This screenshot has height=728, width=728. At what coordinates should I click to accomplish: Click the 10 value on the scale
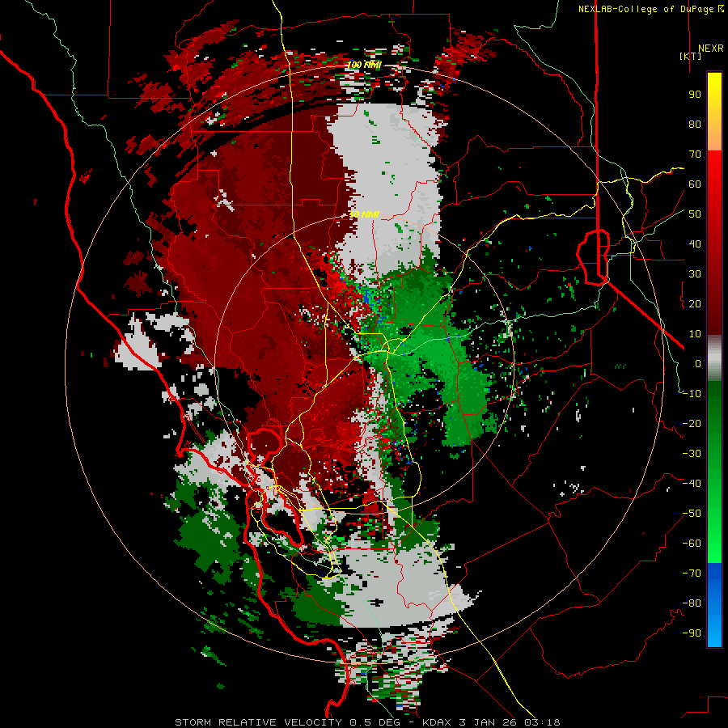695,334
